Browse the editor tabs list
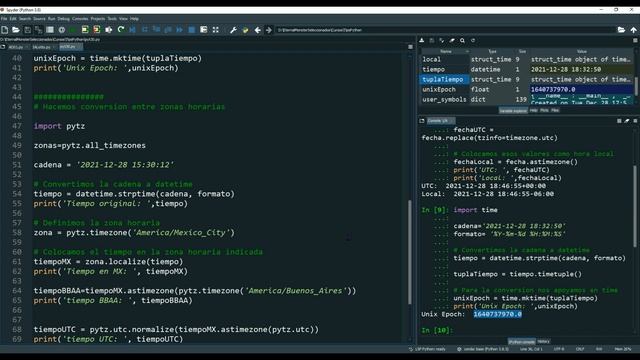Image resolution: width=640 pixels, height=360 pixels. (3, 47)
